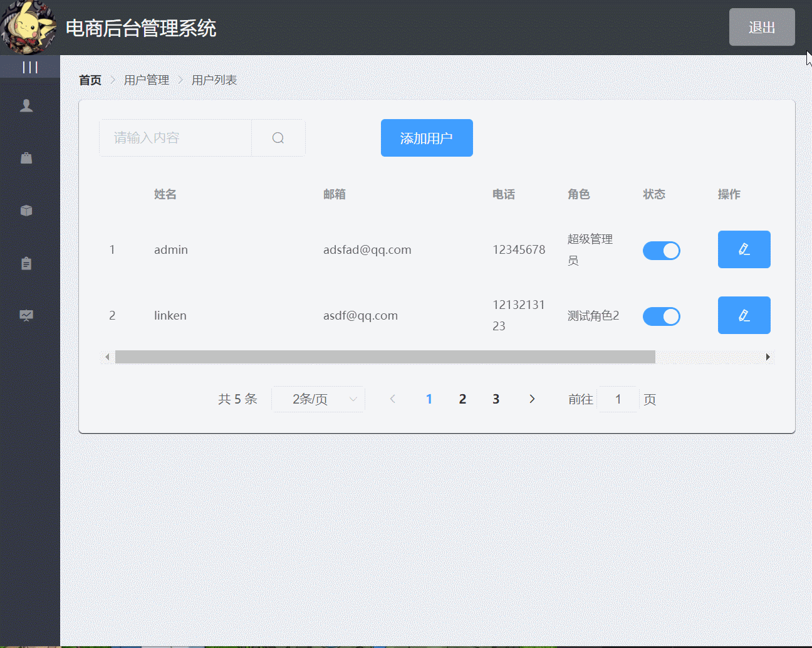Open the 2条/页 page size dropdown
812x648 pixels.
click(x=318, y=399)
